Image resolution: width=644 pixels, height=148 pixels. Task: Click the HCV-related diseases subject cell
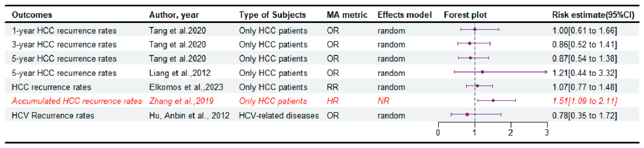[279, 115]
